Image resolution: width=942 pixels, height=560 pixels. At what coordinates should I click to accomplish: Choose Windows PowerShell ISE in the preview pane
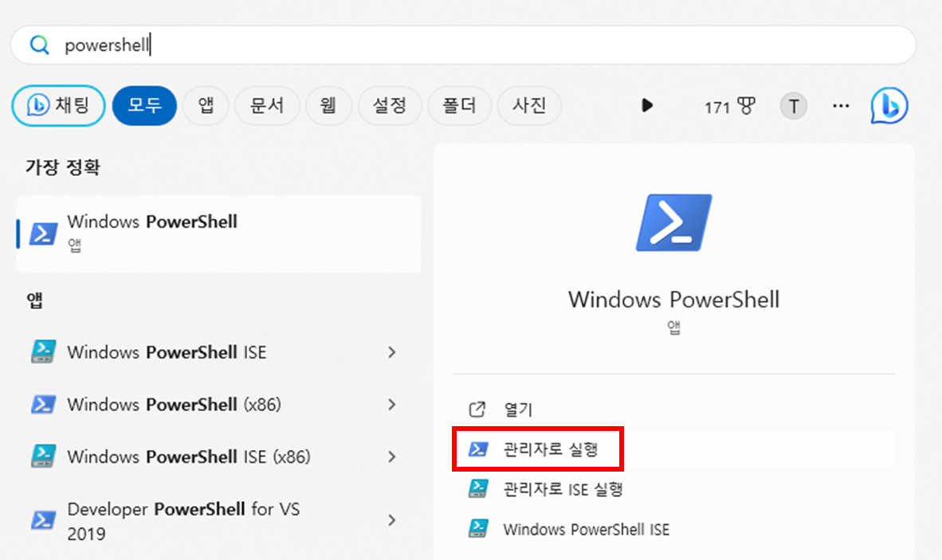pyautogui.click(x=673, y=530)
